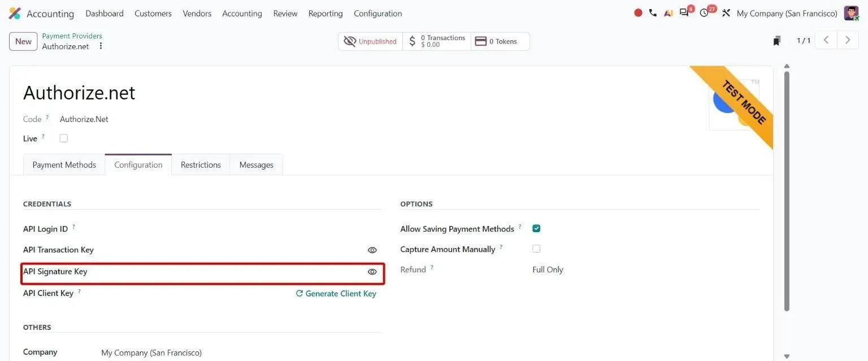Open the user avatar menu
Viewport: 868px width, 361px height.
pos(851,13)
